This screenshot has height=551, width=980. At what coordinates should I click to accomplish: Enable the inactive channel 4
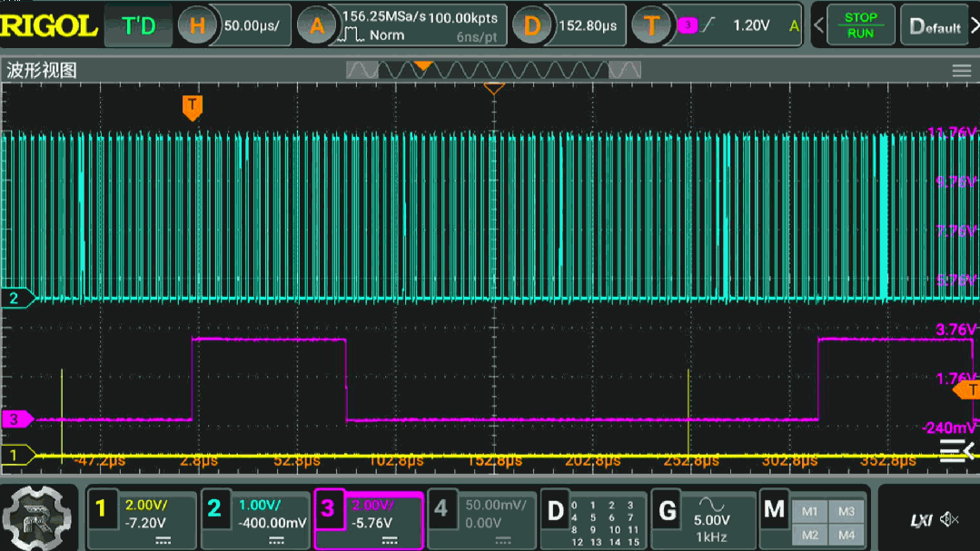coord(441,510)
